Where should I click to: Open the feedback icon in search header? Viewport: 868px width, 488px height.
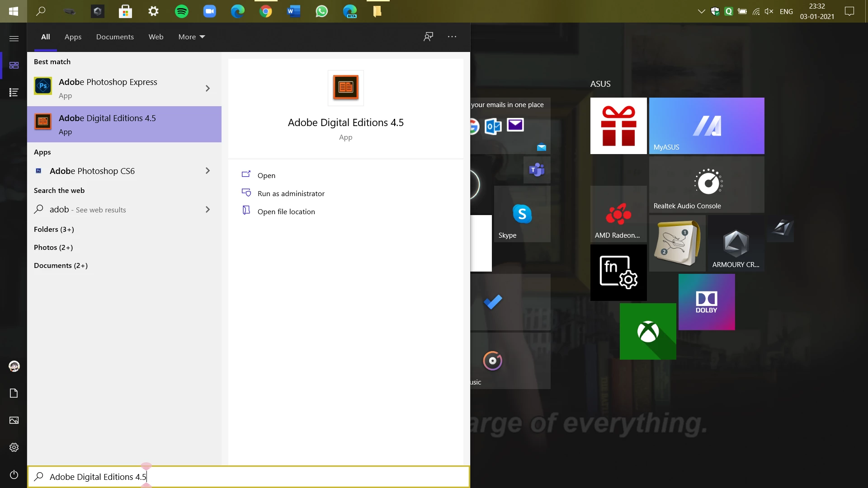(428, 37)
